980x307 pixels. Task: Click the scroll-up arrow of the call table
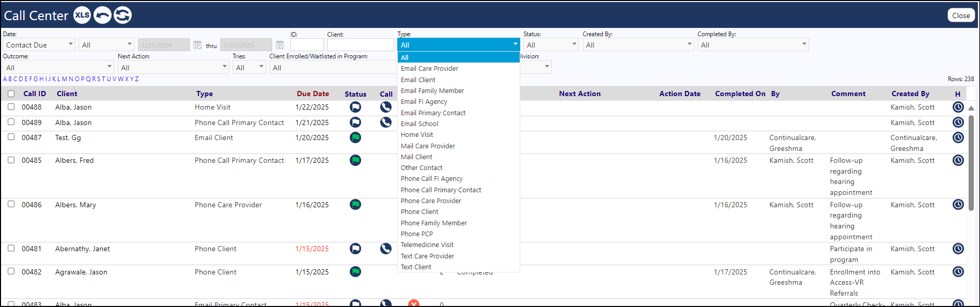[x=971, y=109]
